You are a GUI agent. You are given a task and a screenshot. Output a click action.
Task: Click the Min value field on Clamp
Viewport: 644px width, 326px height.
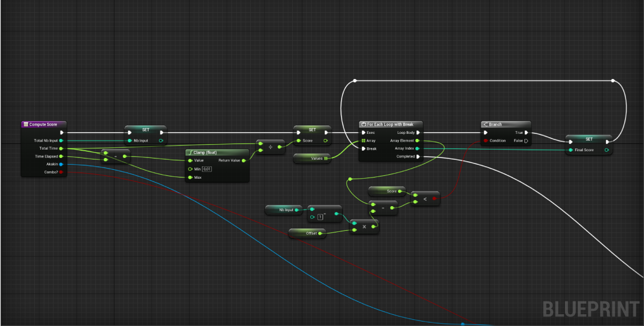pos(206,169)
